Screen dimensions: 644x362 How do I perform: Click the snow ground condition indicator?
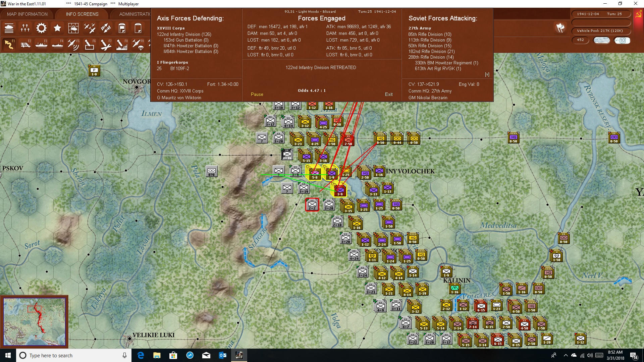pos(602,40)
